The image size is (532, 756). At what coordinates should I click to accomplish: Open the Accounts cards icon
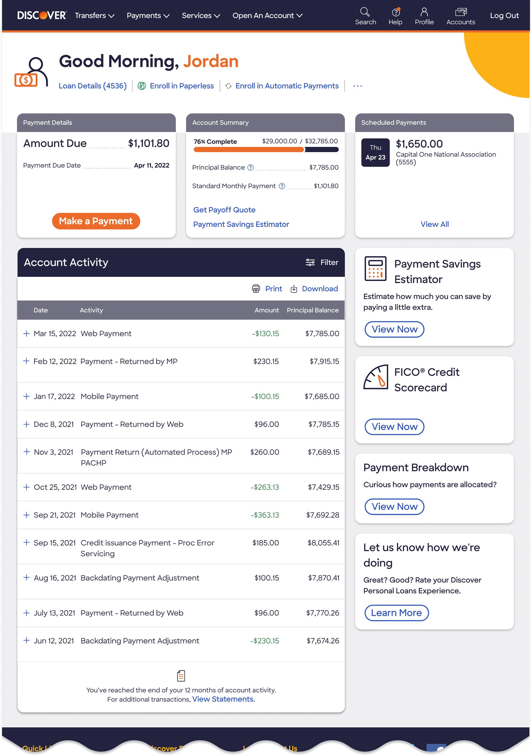click(461, 12)
